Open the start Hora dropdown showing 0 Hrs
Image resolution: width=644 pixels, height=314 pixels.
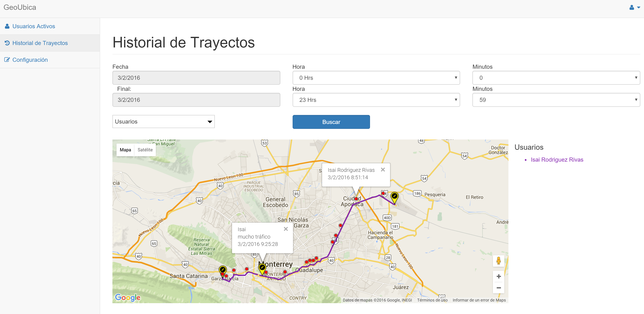[x=376, y=78]
